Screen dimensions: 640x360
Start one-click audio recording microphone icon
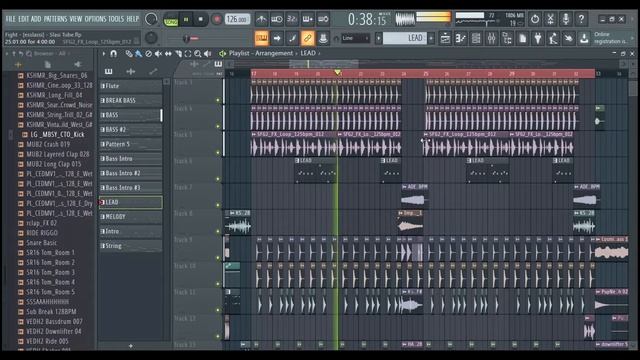566,19
